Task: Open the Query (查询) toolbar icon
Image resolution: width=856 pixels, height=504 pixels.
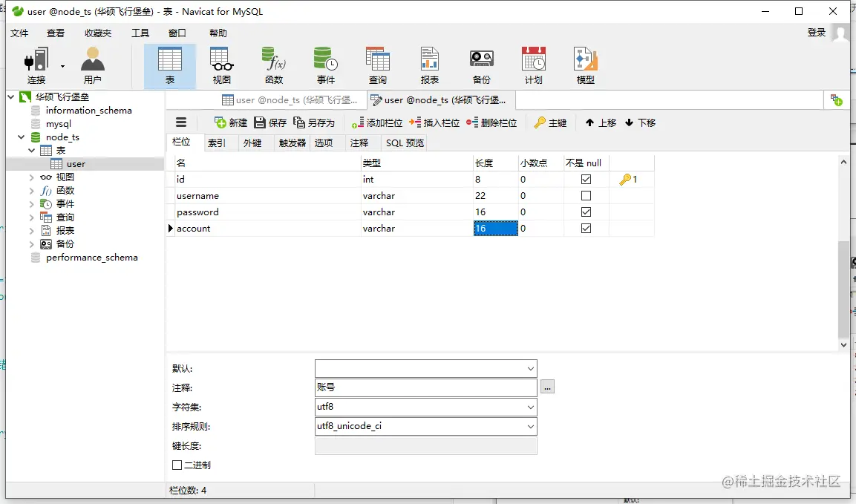Action: click(x=378, y=65)
